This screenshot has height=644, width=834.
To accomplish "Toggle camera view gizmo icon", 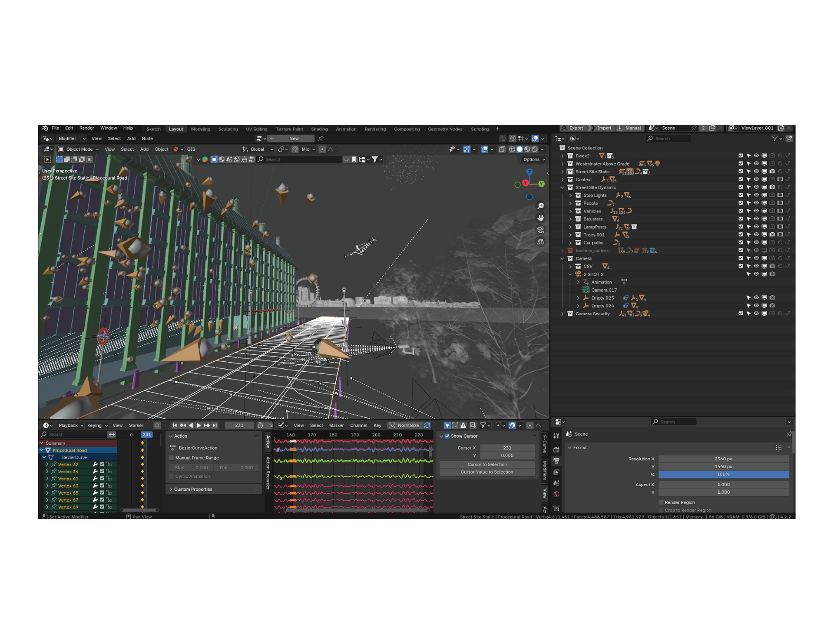I will [540, 230].
